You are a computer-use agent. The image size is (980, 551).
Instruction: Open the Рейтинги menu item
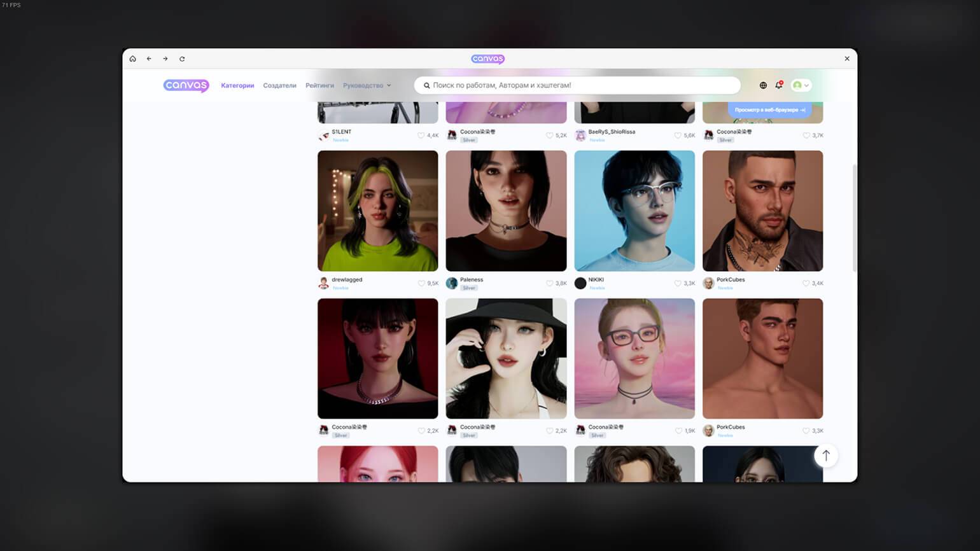coord(319,85)
